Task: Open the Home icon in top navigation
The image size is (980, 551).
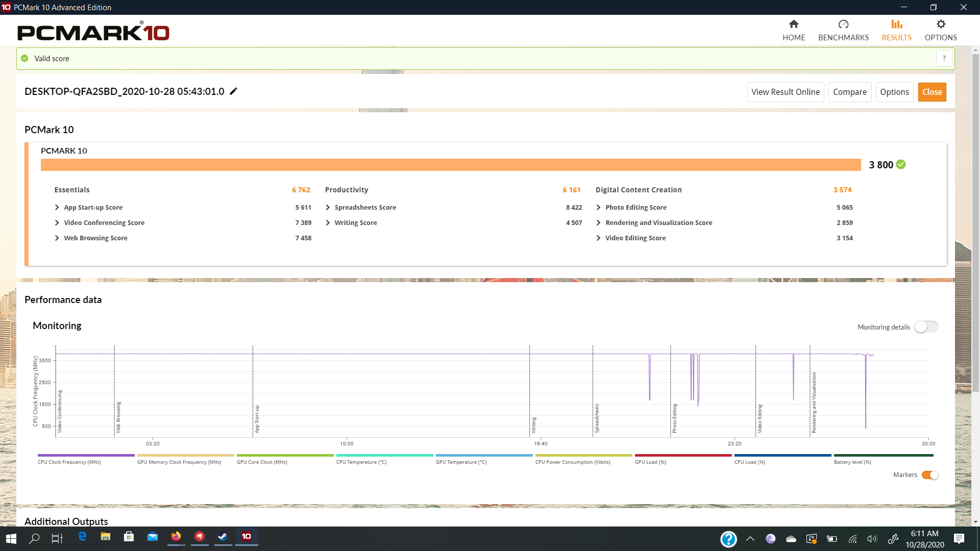Action: [793, 24]
